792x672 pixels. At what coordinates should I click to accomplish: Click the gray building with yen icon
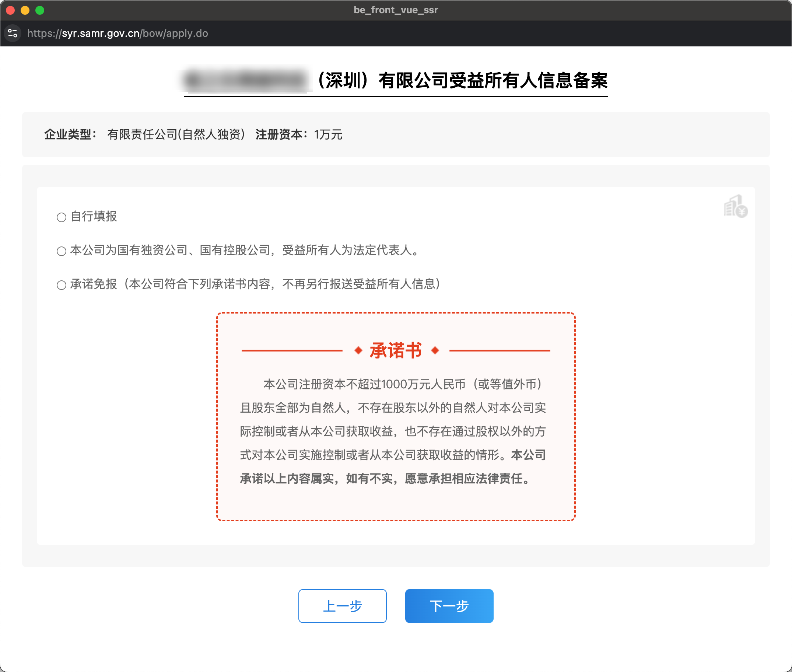point(735,206)
